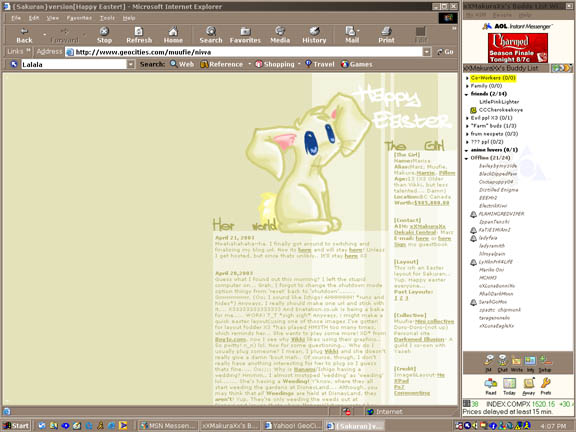576x432 pixels.
Task: Click the Info button in AIM
Action: [530, 364]
